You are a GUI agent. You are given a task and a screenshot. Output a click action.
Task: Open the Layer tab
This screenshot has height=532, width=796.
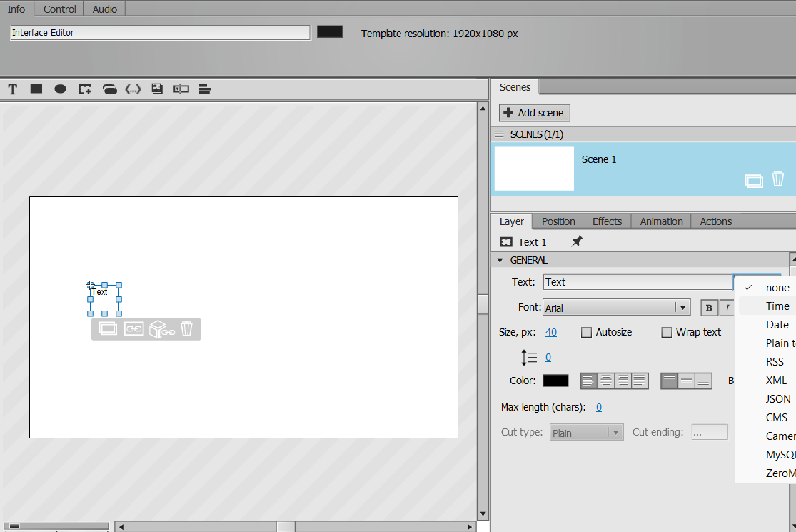click(x=512, y=221)
